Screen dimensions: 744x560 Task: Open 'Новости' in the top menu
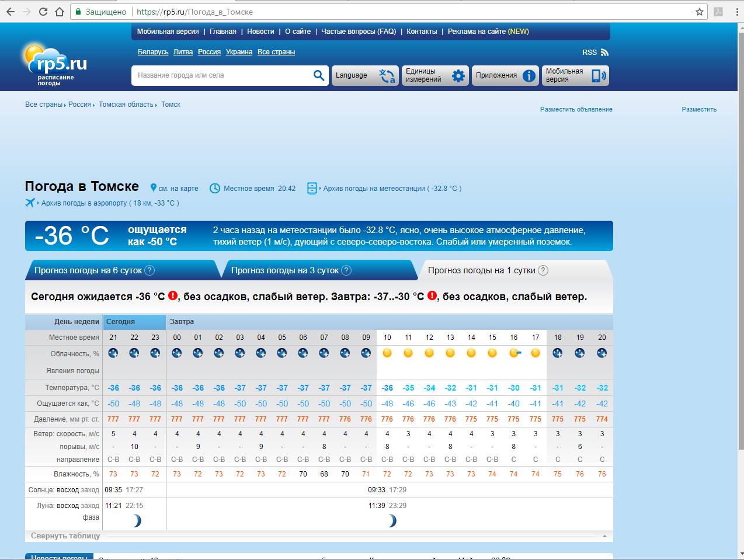(260, 32)
